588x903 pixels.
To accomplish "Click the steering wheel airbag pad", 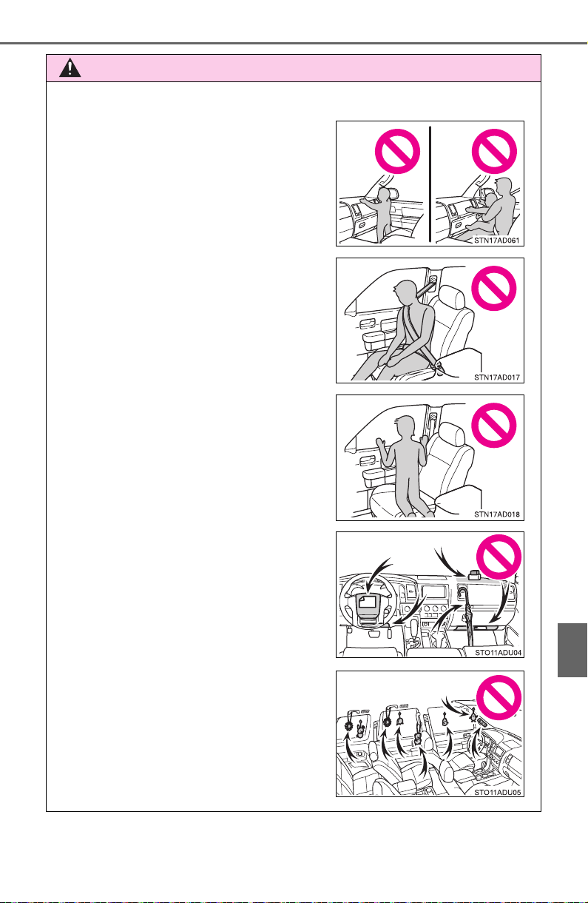I will (370, 602).
